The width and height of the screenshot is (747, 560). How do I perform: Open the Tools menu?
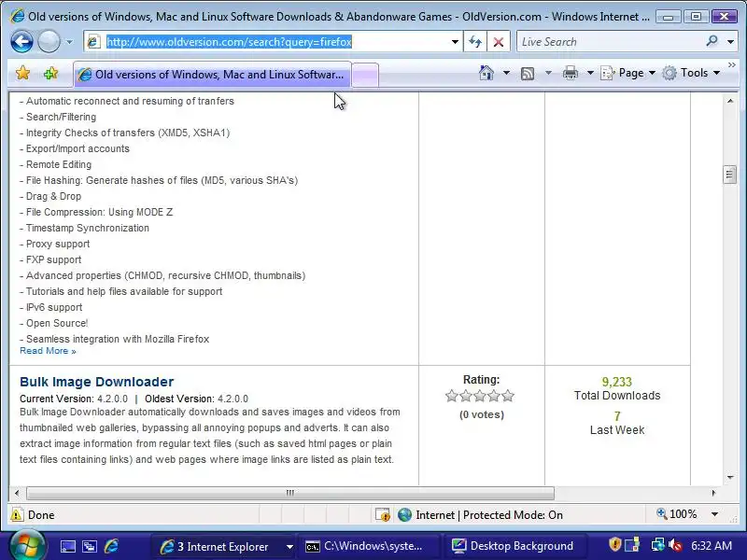click(690, 73)
